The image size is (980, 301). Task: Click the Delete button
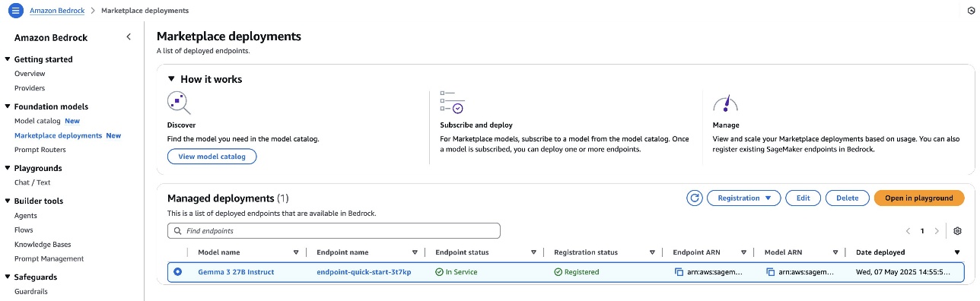click(x=847, y=198)
